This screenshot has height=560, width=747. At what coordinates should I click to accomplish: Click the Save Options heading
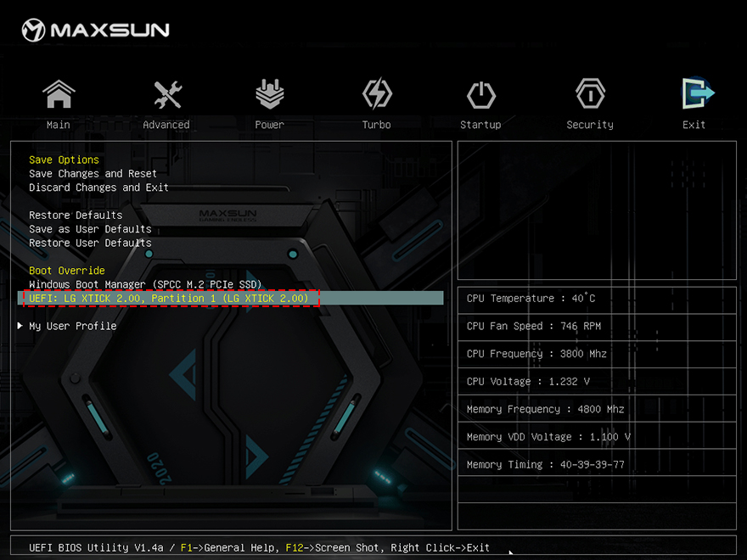coord(64,160)
